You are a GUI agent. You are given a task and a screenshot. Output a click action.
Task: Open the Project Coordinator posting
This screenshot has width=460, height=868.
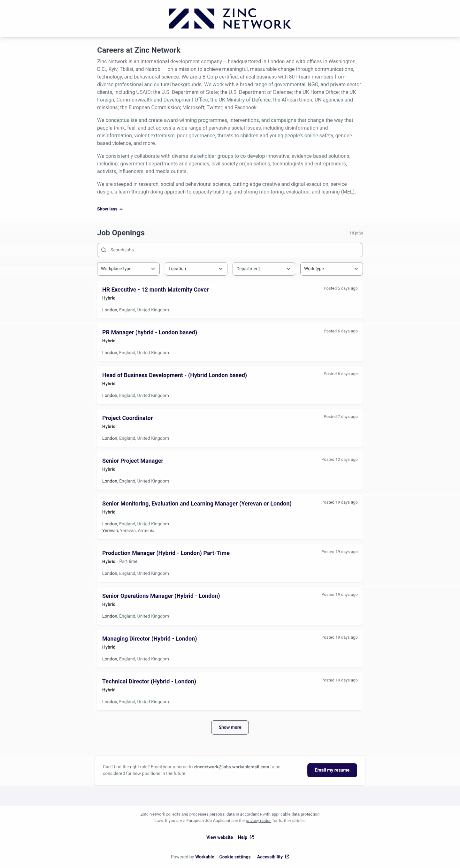[127, 418]
